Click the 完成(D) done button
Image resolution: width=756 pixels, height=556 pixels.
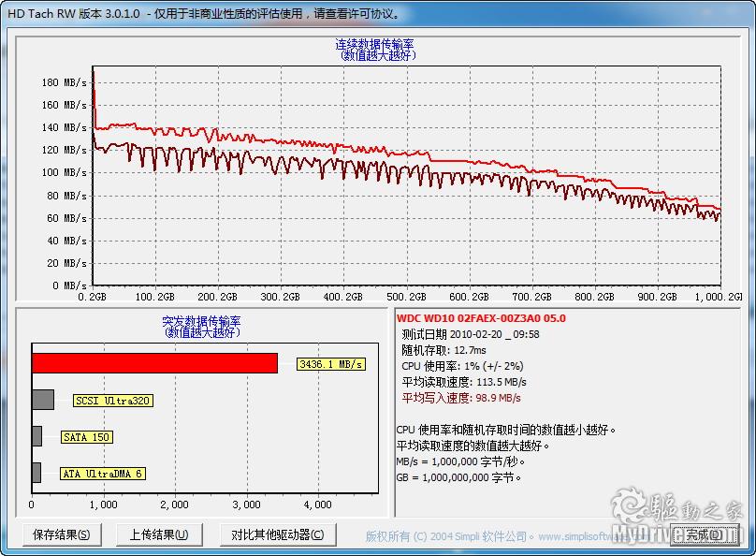point(704,534)
